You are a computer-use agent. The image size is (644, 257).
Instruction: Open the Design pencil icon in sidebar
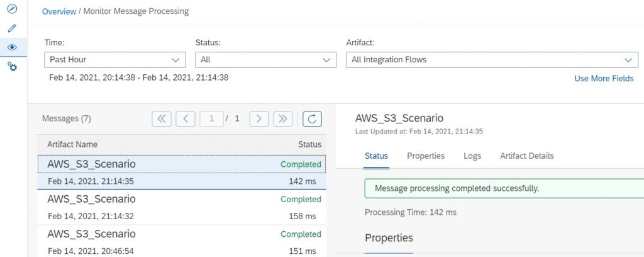[x=13, y=28]
